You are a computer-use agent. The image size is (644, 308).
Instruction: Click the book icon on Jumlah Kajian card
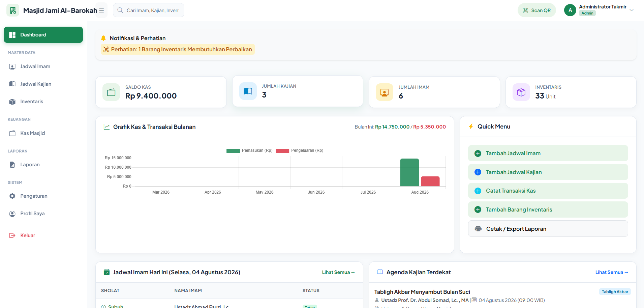tap(248, 91)
